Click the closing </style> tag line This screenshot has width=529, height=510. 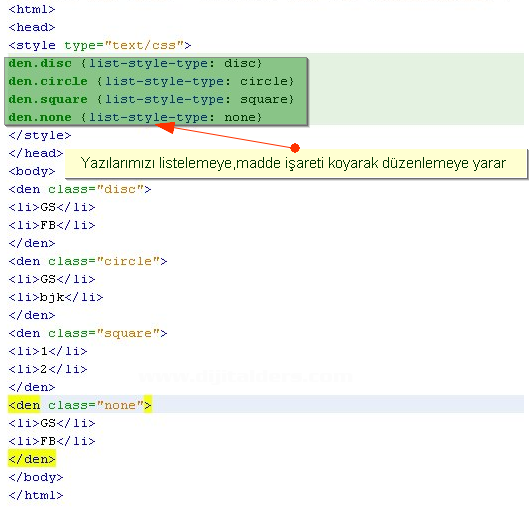coord(40,135)
